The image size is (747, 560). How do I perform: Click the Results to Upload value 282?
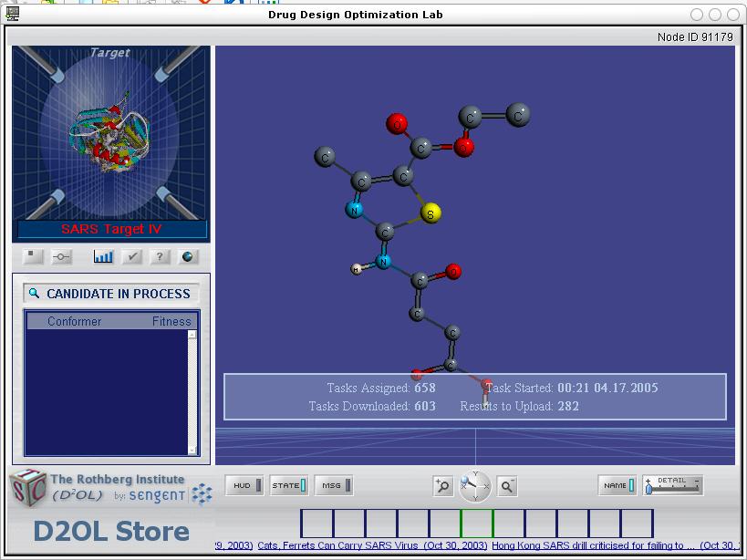coord(568,406)
